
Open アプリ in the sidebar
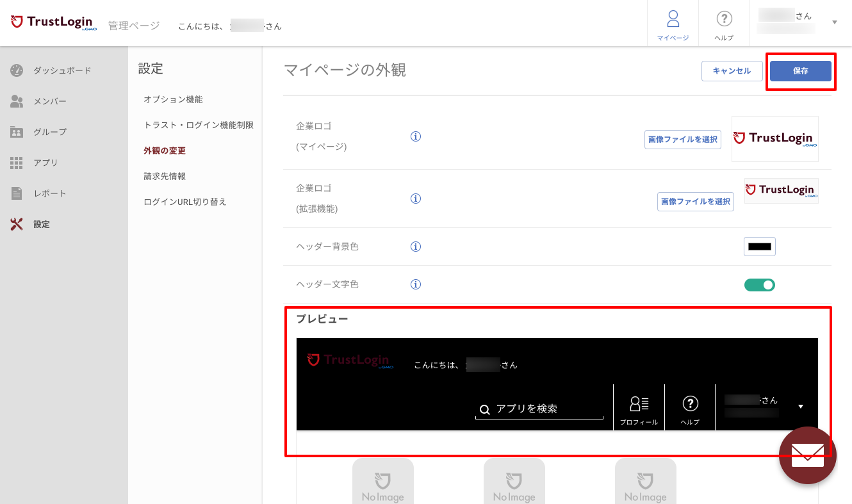(45, 163)
